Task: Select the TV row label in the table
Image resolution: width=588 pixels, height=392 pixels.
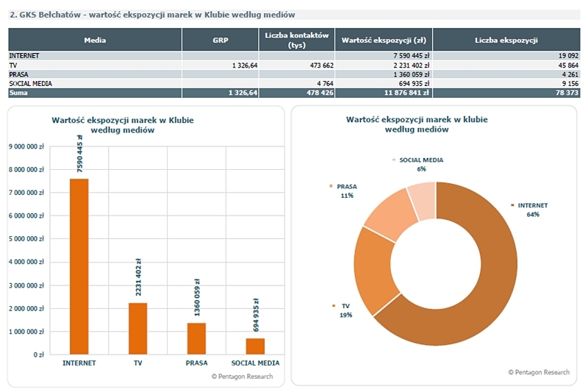Action: click(x=13, y=65)
